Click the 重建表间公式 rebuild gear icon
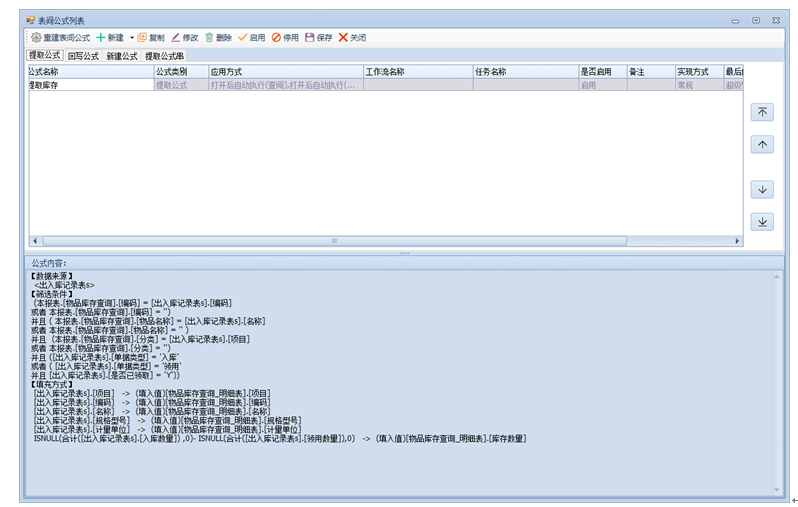 36,38
